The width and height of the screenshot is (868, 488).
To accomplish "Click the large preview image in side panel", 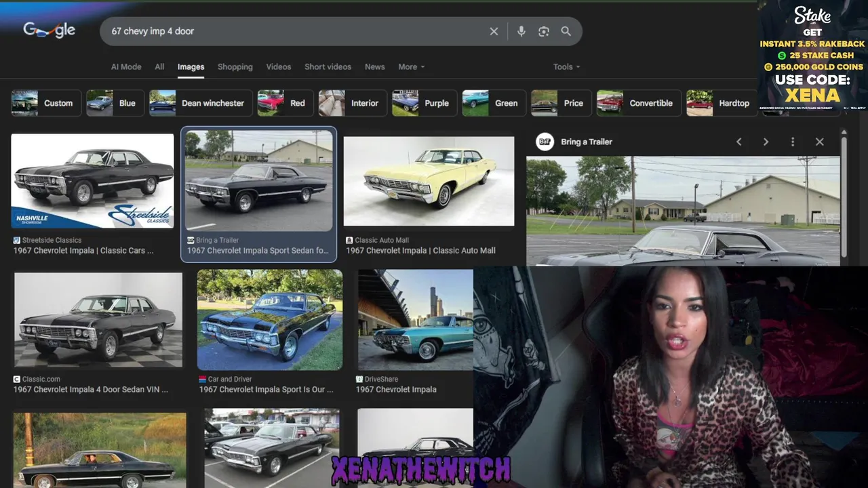I will pyautogui.click(x=683, y=211).
